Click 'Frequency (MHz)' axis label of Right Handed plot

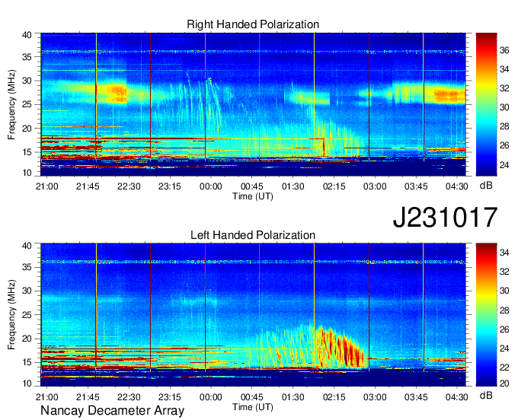11,104
